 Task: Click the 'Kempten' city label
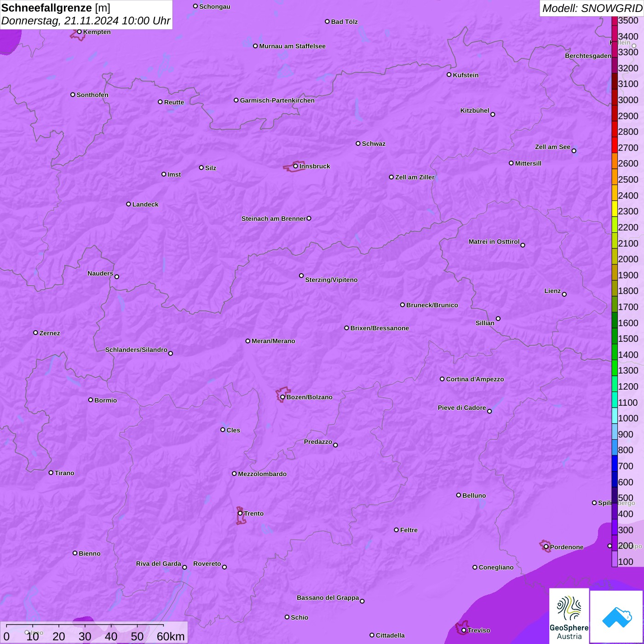tap(97, 32)
